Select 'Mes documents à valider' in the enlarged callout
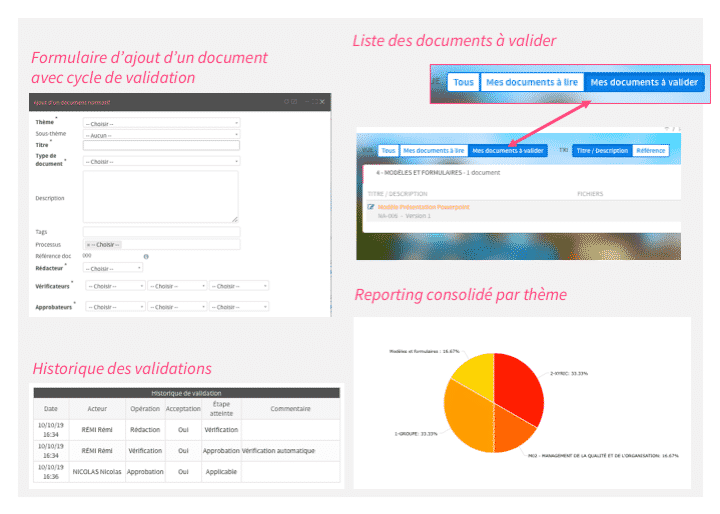Screen dimensions: 720x514 [644, 82]
